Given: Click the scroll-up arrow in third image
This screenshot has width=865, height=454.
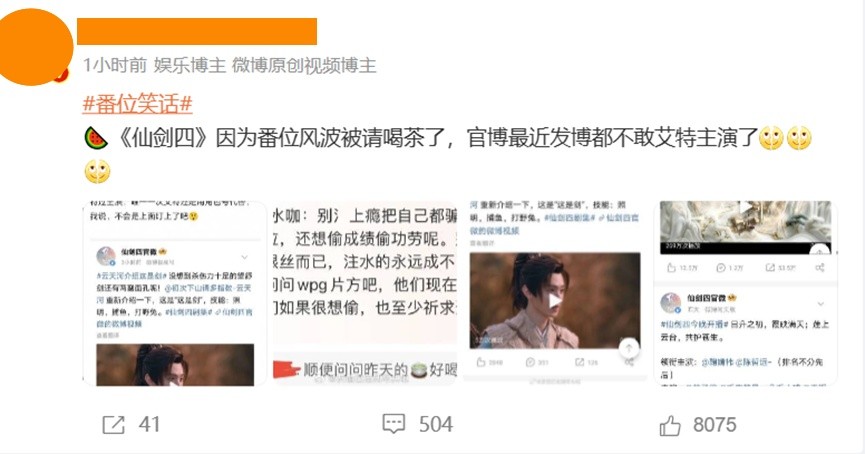Looking at the screenshot, I should (628, 348).
